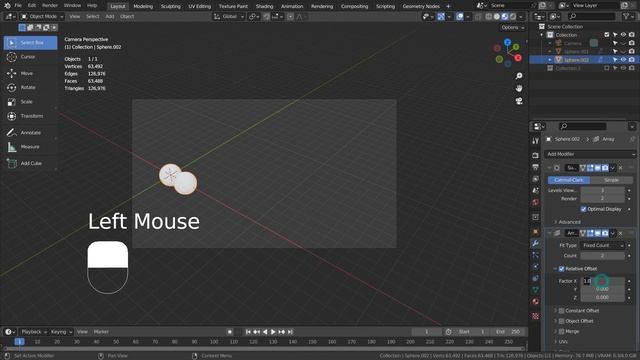
Task: Expand Sphere.002 in outliner tree
Action: click(550, 60)
